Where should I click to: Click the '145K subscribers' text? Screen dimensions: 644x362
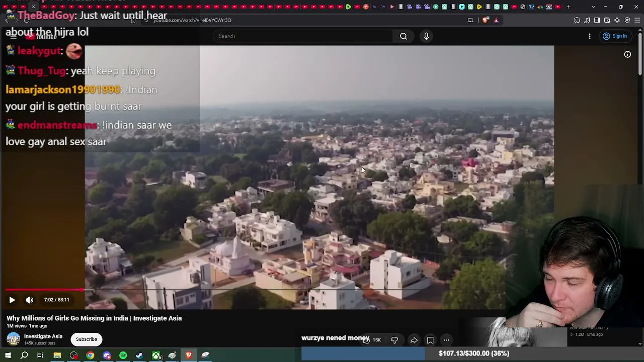point(40,343)
